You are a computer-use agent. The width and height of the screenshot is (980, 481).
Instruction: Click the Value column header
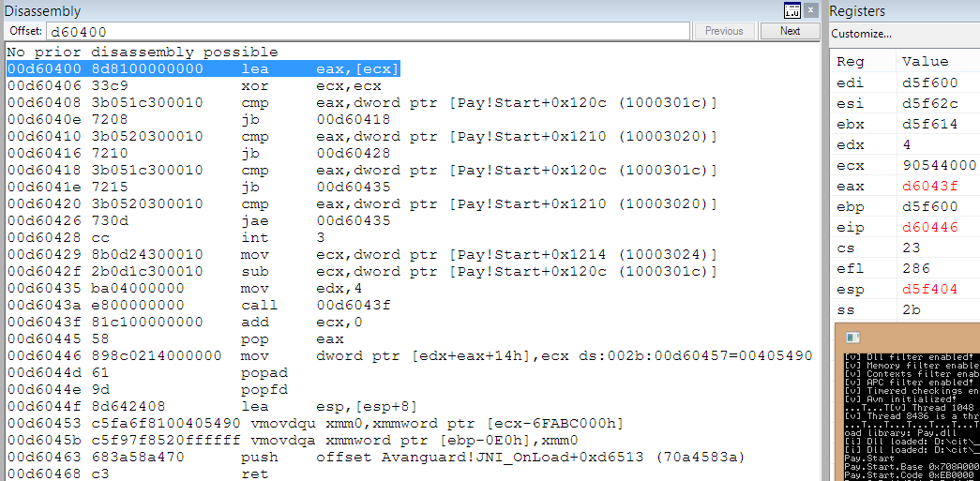[925, 61]
